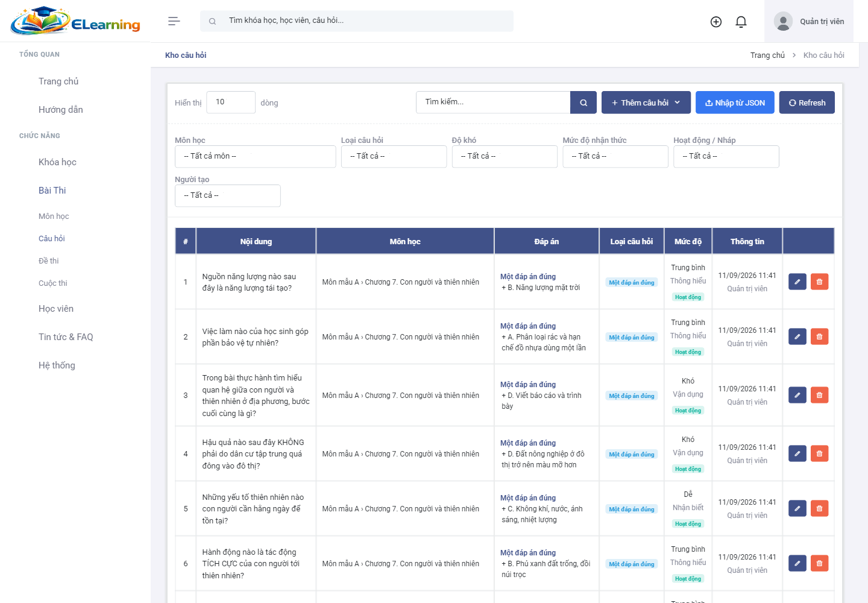Open Cuộc thi submenu item
This screenshot has height=603, width=868.
click(x=53, y=283)
